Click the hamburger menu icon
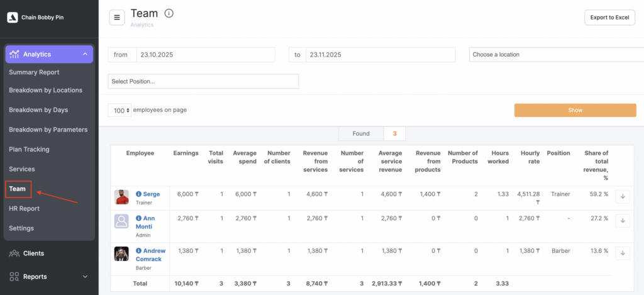The width and height of the screenshot is (644, 295). click(x=117, y=18)
